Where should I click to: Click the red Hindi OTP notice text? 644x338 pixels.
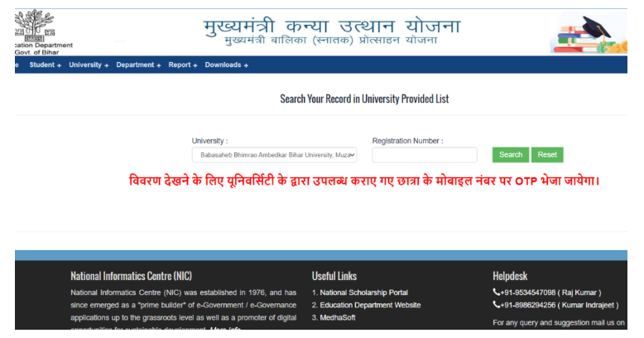tap(364, 181)
